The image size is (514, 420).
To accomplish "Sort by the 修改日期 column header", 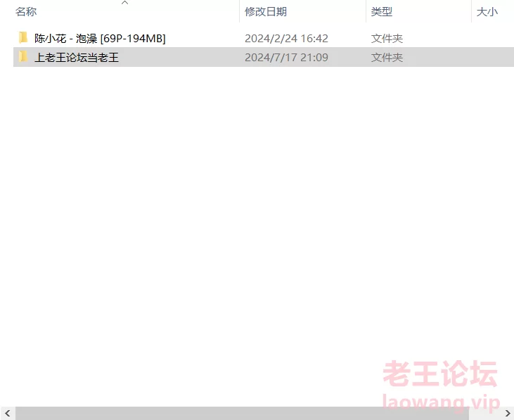I will [266, 12].
